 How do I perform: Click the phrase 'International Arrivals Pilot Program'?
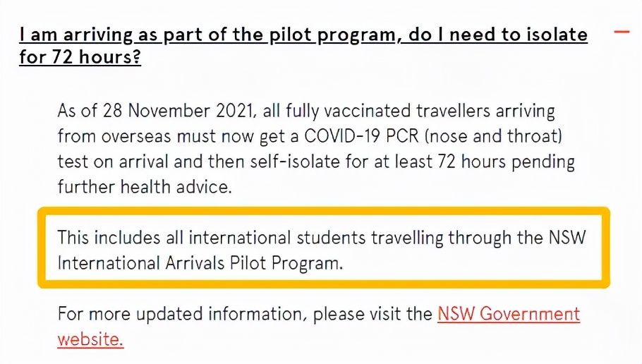[200, 263]
